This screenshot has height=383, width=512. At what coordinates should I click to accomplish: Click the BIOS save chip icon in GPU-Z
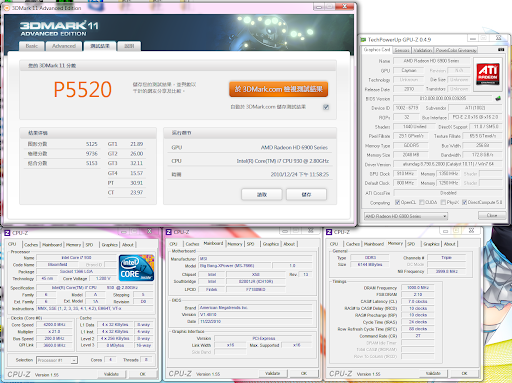tap(498, 98)
